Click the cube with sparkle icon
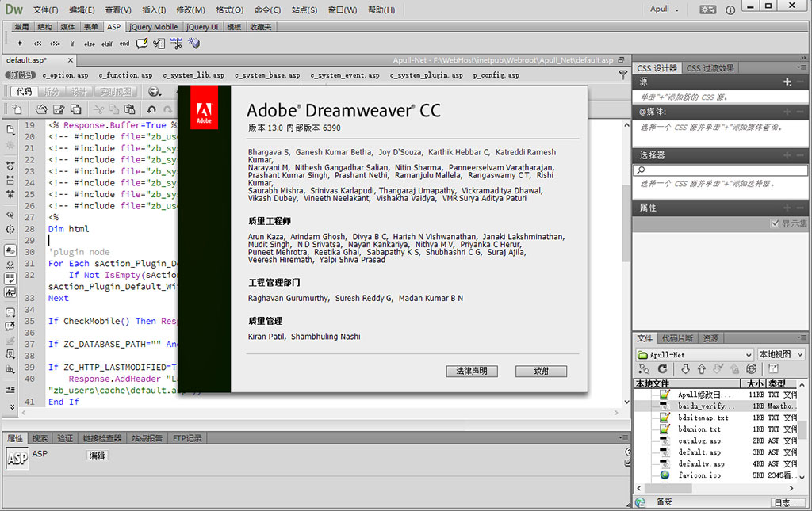 (x=193, y=44)
